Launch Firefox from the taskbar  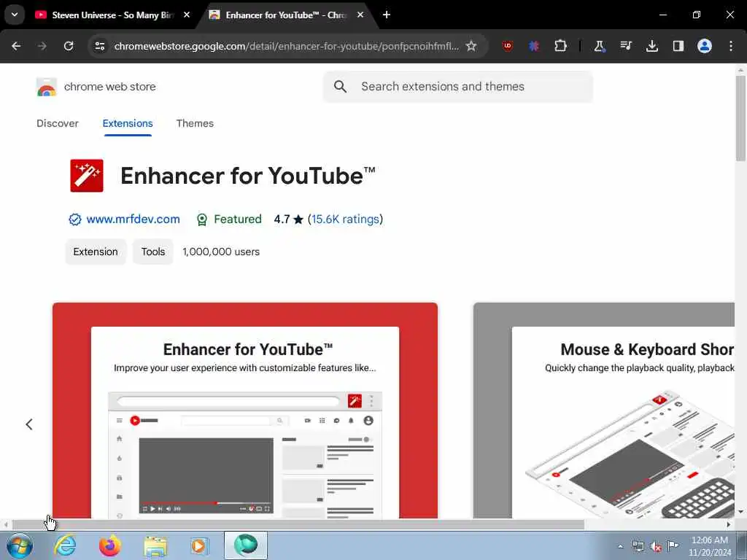tap(110, 545)
